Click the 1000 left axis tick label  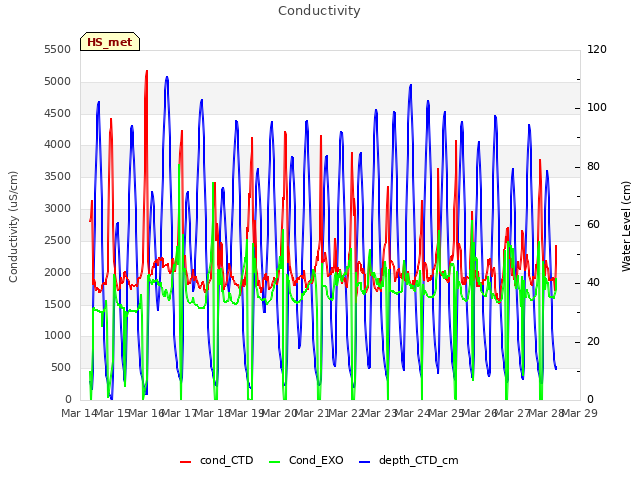[58, 336]
